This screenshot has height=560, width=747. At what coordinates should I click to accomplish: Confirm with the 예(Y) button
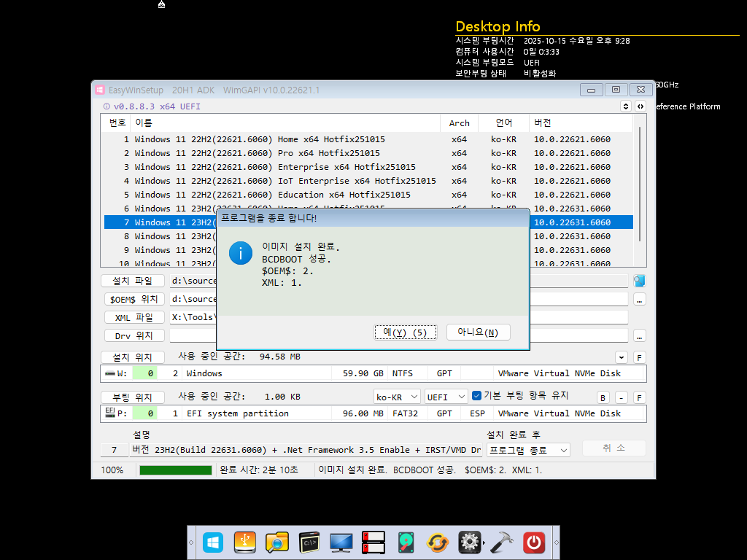(406, 332)
